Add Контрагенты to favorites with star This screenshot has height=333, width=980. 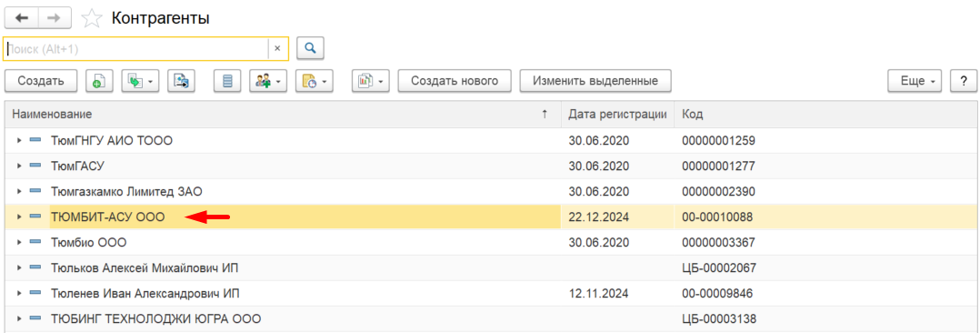(x=92, y=18)
